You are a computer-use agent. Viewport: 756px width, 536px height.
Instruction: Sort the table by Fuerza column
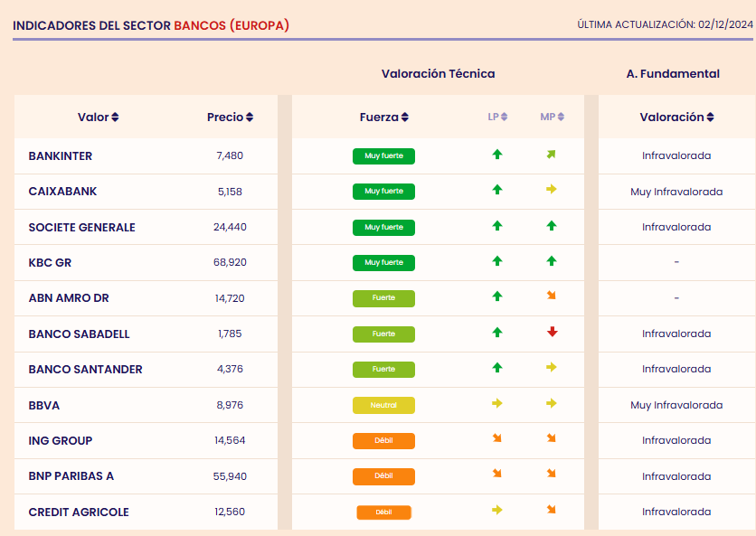pos(384,118)
